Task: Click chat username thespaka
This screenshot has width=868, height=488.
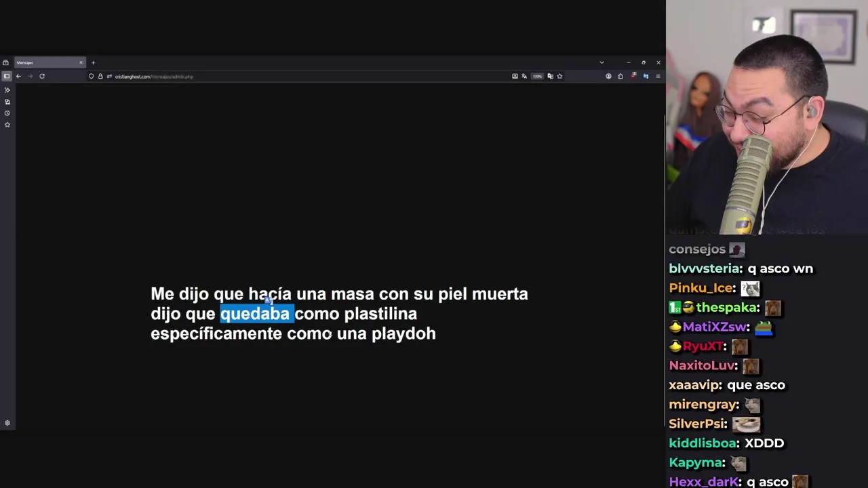Action: tap(726, 308)
